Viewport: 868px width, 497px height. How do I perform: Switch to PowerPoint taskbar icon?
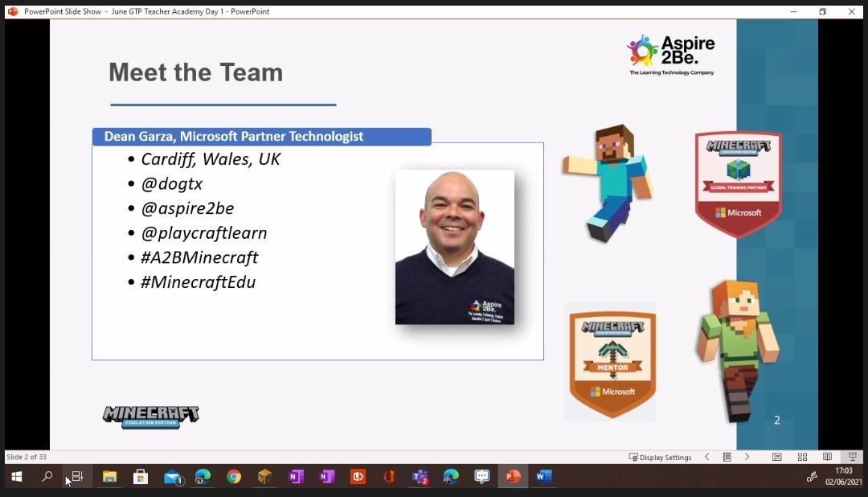513,477
